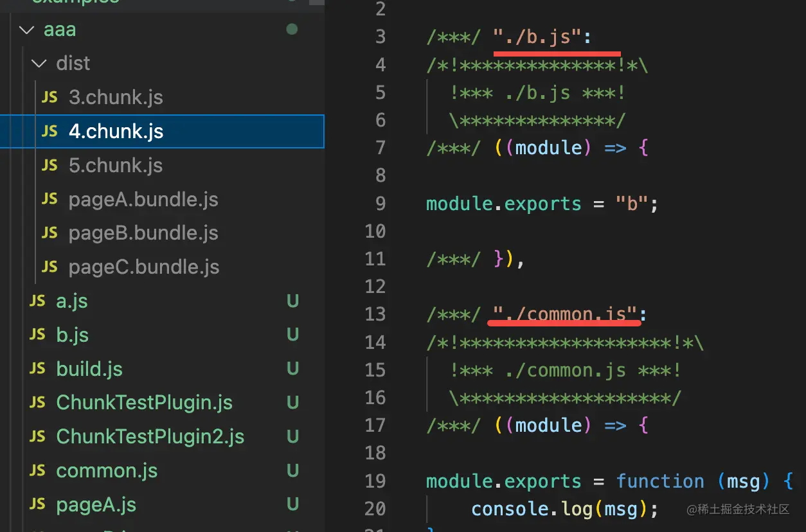Click the U status badge of b.js
Screen dimensions: 806x532
point(292,335)
